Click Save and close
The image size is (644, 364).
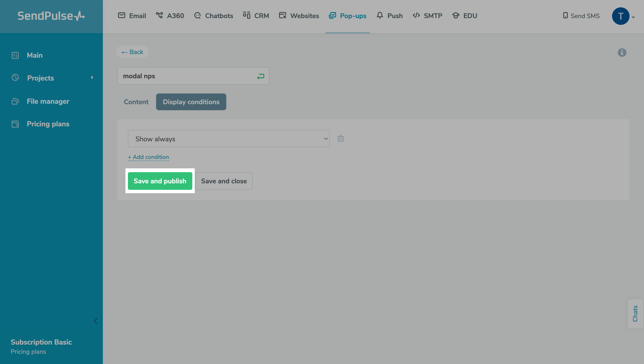pos(224,181)
